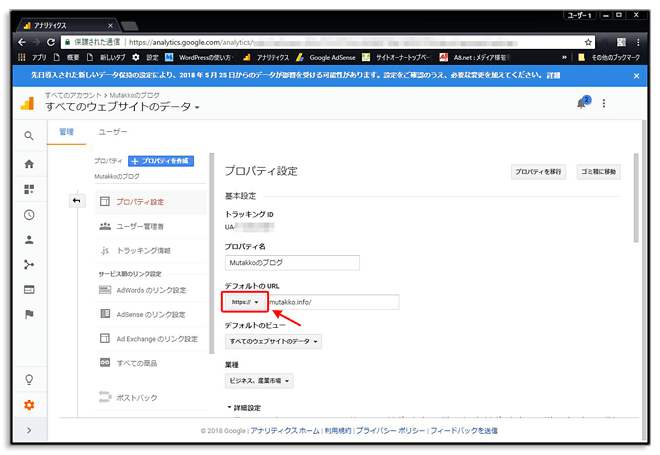The width and height of the screenshot is (660, 455).
Task: Reload the page with refresh icon
Action: [51, 42]
